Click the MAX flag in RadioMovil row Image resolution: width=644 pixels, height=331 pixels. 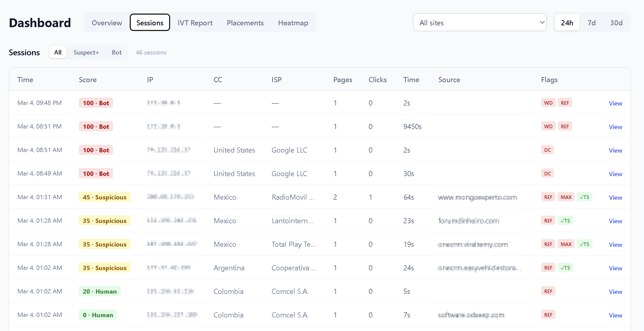click(x=566, y=197)
